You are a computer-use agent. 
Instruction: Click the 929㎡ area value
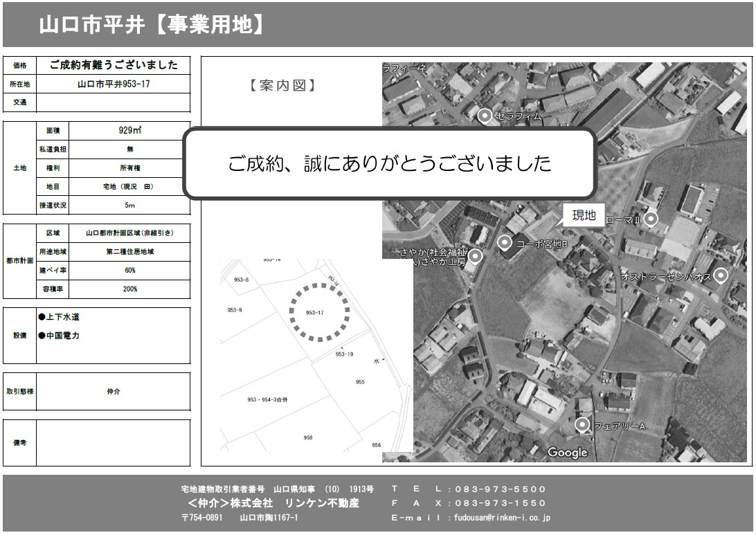click(129, 130)
